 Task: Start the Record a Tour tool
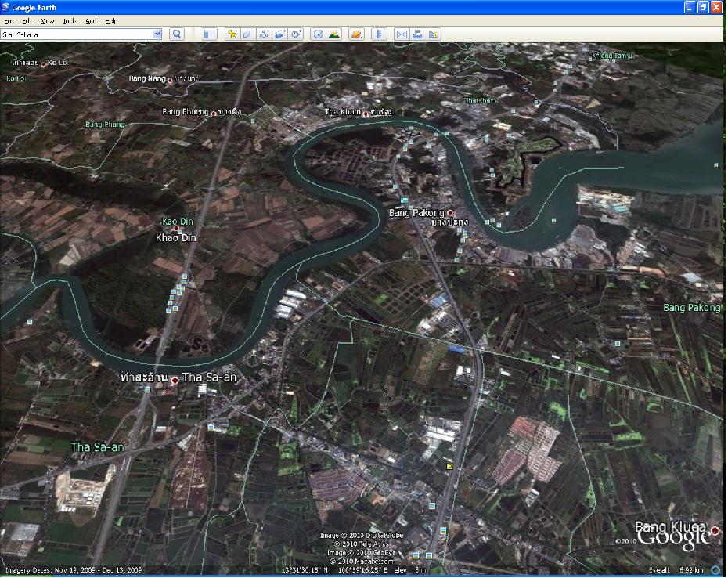(x=296, y=34)
